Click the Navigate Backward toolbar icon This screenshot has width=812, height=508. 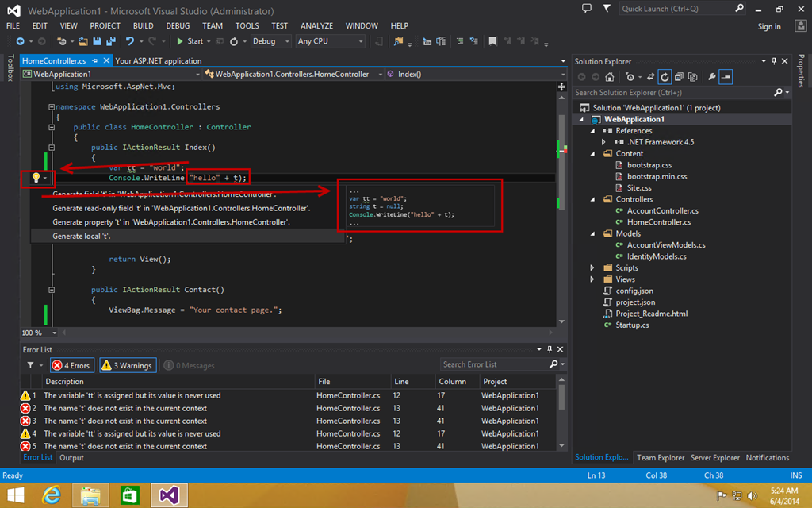(20, 41)
